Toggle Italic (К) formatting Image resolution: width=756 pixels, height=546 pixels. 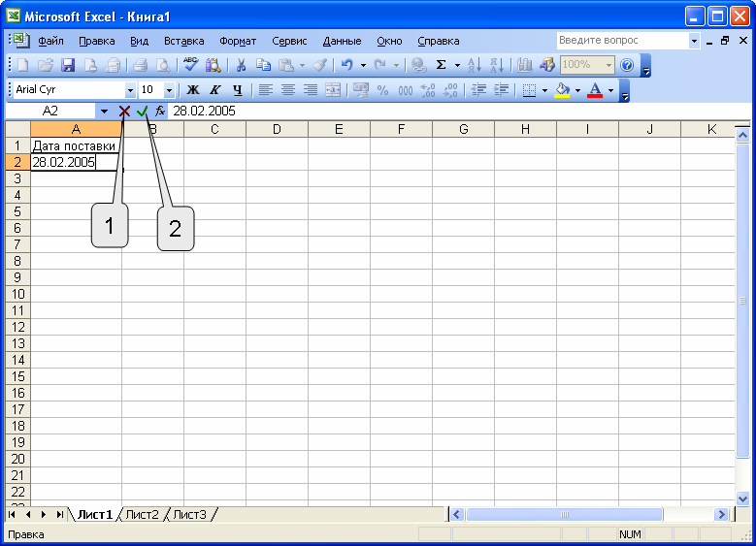(x=215, y=90)
